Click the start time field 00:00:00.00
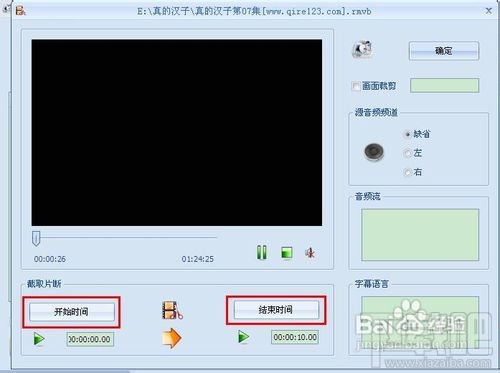This screenshot has width=500, height=373. pos(90,339)
